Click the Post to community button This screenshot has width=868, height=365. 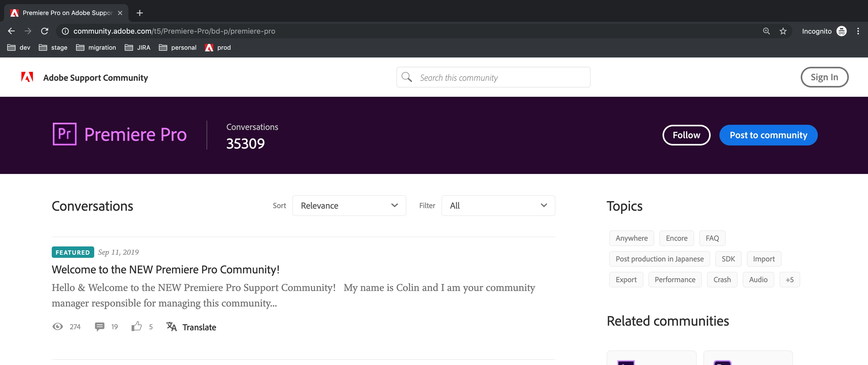click(x=768, y=135)
